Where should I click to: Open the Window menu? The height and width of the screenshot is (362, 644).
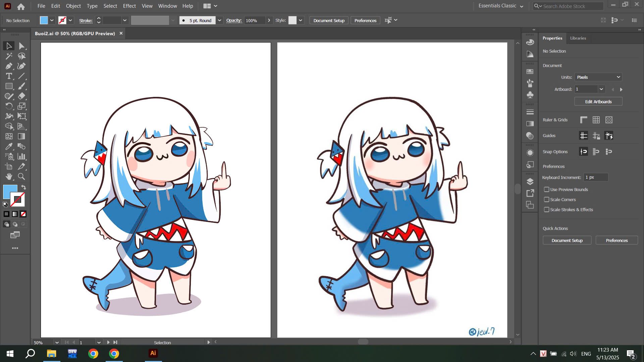click(167, 6)
